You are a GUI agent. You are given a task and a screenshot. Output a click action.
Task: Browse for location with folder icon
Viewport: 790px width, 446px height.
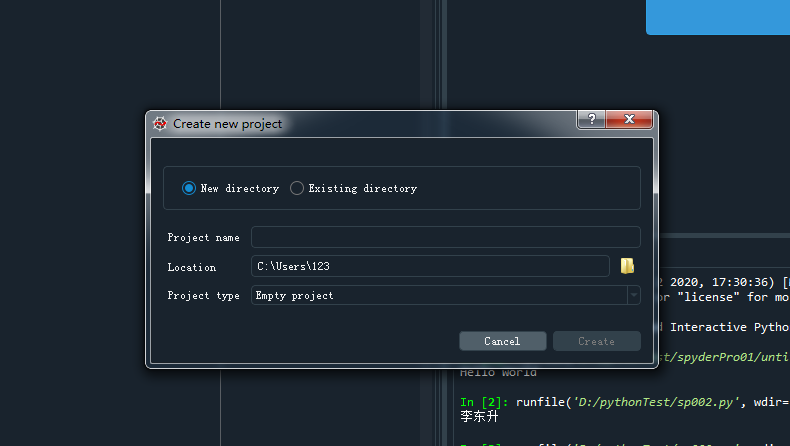point(627,266)
